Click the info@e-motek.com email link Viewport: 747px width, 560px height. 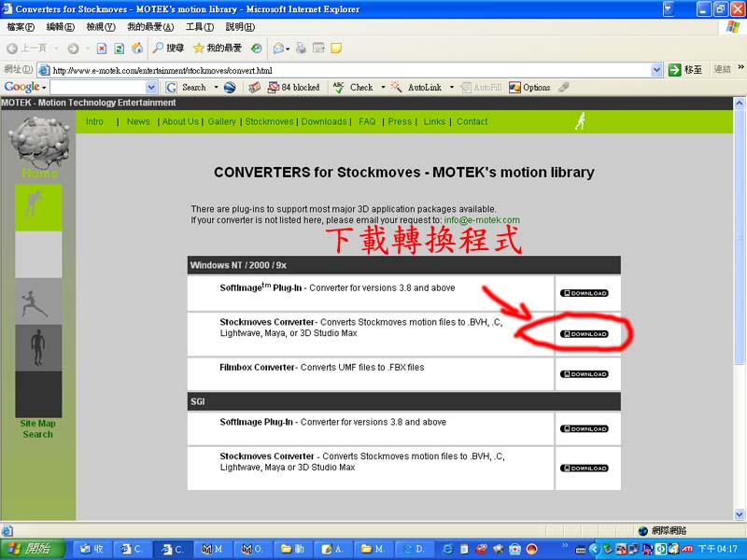point(482,220)
